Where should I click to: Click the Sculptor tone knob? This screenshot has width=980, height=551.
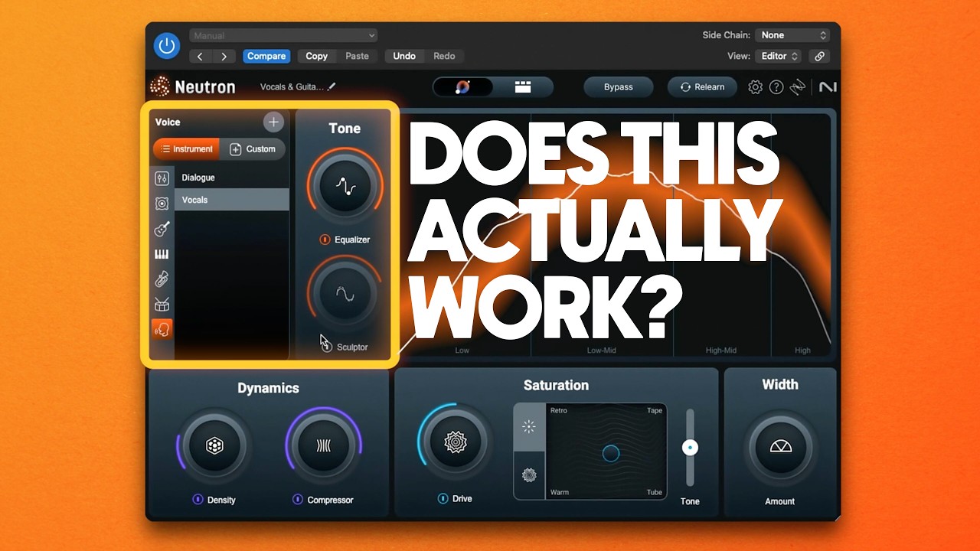[345, 294]
